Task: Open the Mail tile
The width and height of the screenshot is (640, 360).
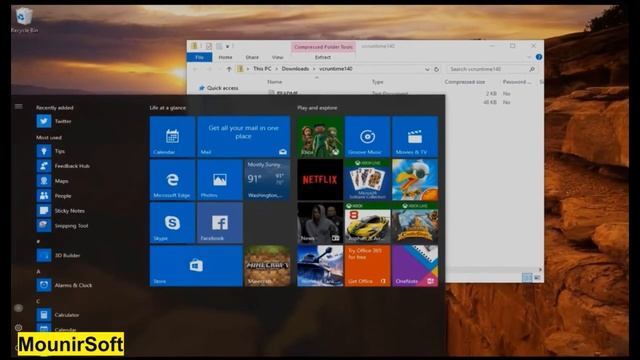Action: click(244, 137)
